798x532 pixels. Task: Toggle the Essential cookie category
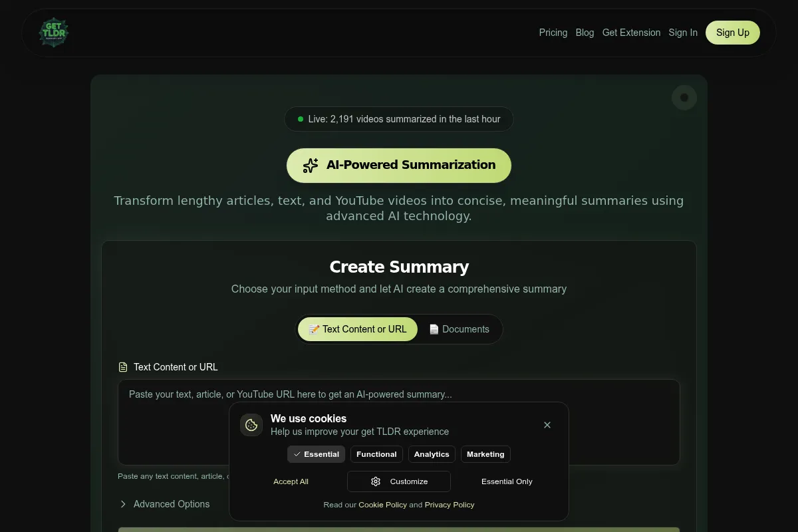click(317, 454)
